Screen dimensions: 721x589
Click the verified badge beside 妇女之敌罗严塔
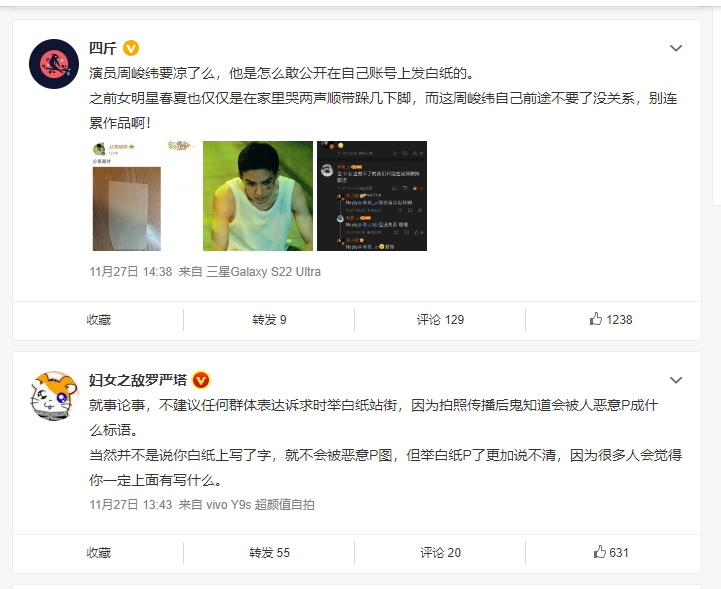(x=201, y=380)
